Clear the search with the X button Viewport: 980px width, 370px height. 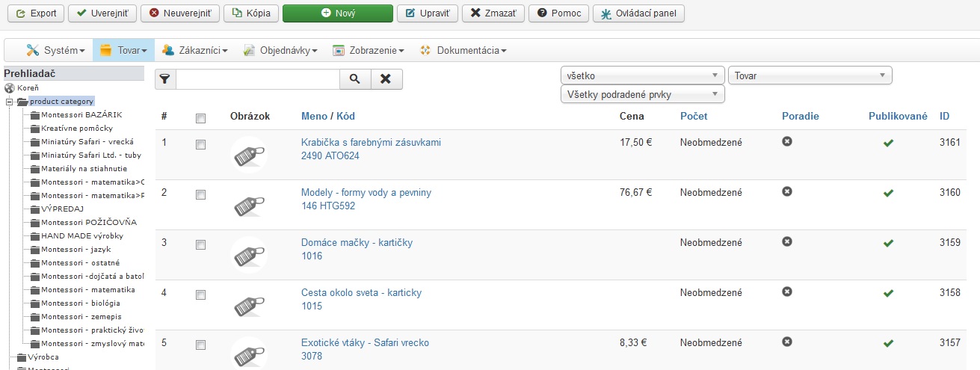386,79
